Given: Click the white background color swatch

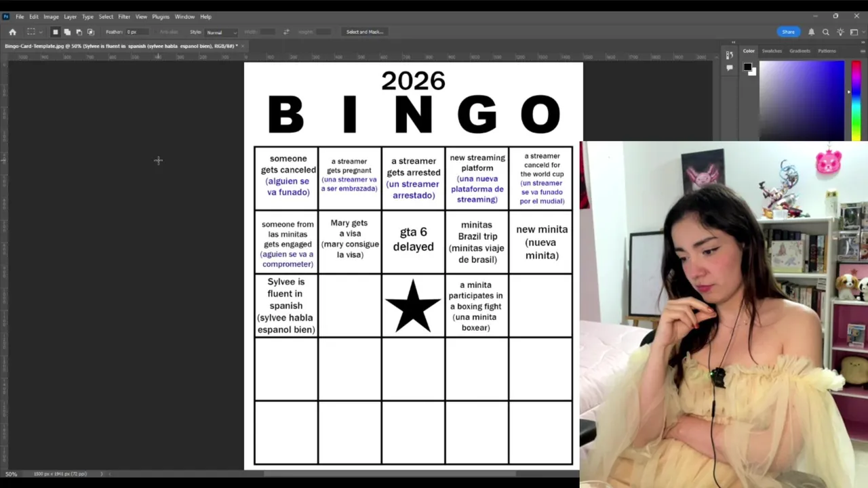Looking at the screenshot, I should 752,72.
